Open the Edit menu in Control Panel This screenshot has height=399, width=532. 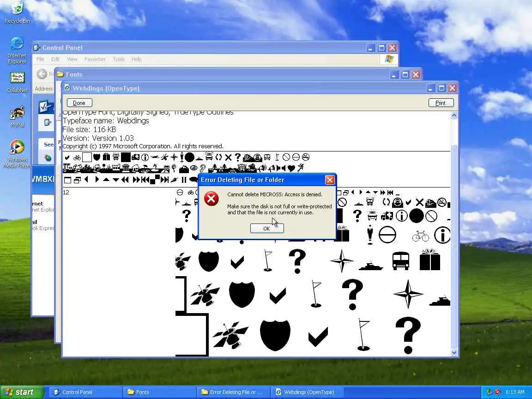55,59
